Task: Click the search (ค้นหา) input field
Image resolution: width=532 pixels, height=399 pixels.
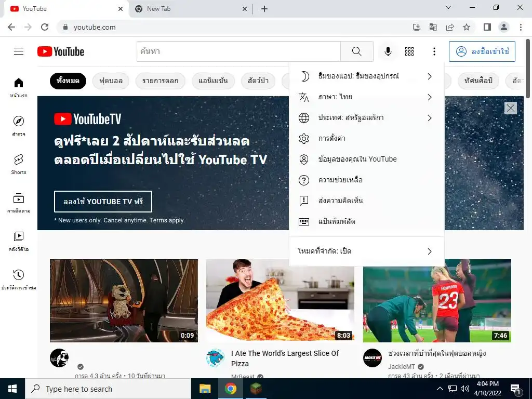Action: tap(238, 51)
